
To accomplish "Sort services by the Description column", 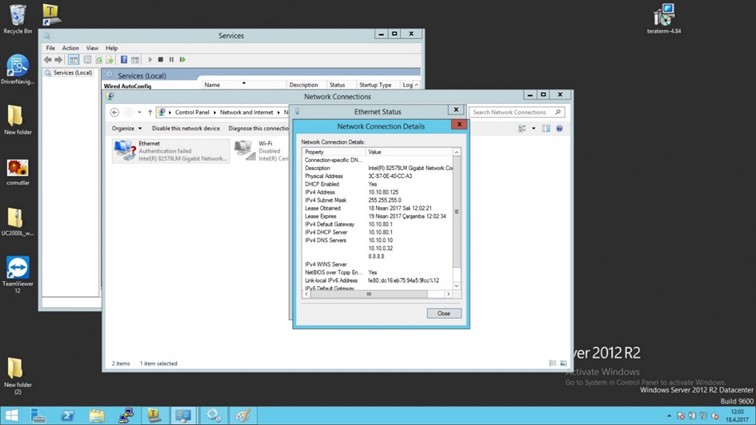I will click(x=306, y=85).
